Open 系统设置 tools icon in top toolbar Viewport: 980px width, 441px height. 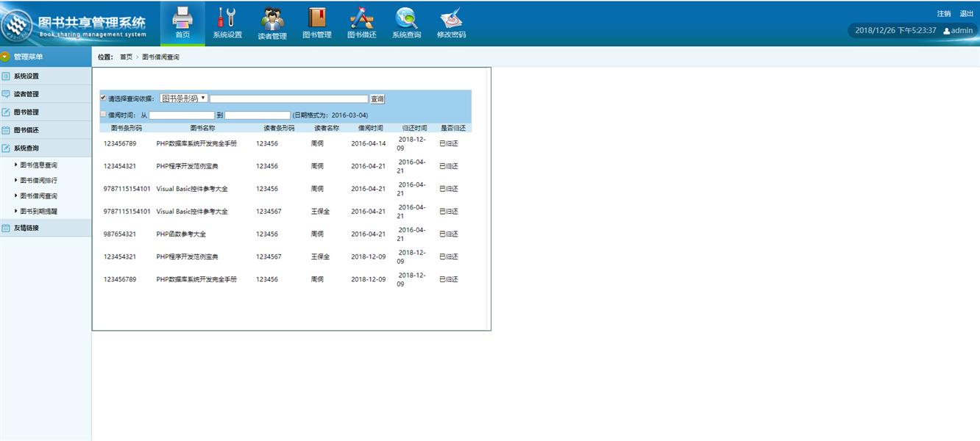[x=227, y=18]
